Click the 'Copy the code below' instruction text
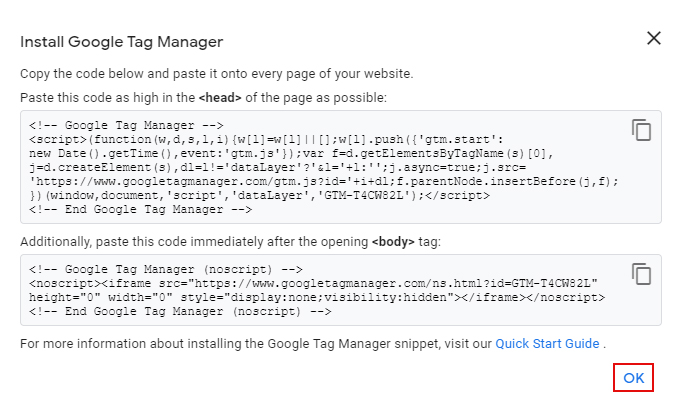 click(216, 74)
